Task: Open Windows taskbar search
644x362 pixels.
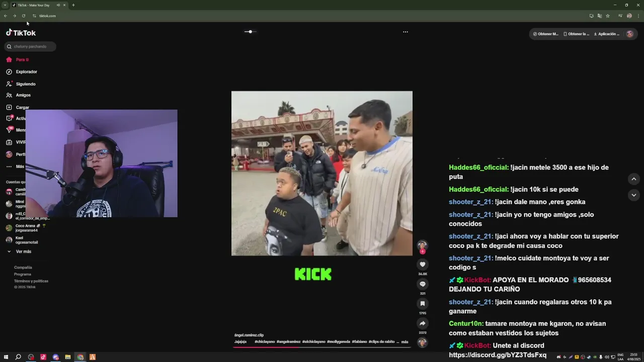Action: click(x=18, y=357)
